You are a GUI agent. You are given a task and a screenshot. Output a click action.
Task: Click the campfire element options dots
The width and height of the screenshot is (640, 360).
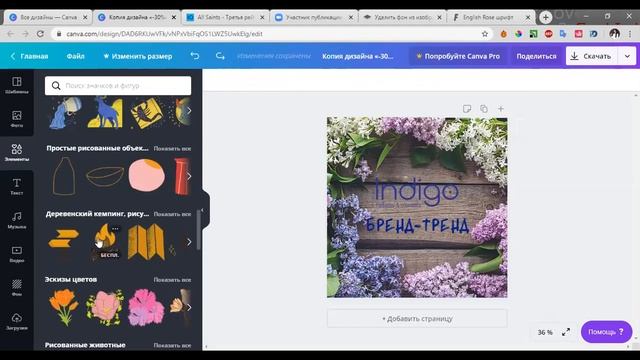tap(116, 229)
